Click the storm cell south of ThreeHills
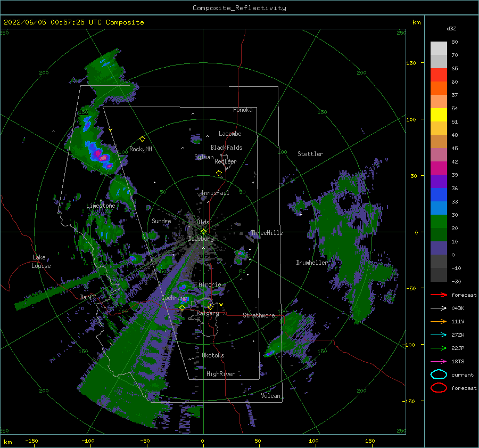This screenshot has height=448, width=479. (x=241, y=254)
